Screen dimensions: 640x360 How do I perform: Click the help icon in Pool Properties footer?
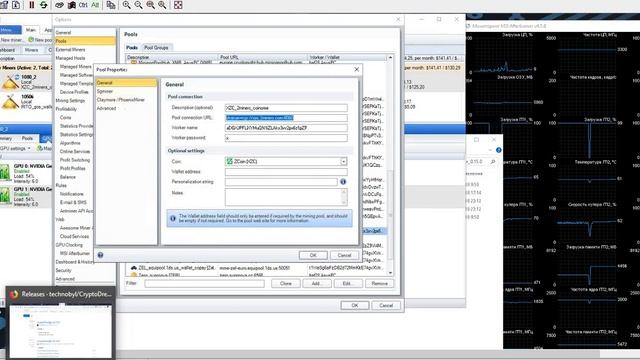100,255
